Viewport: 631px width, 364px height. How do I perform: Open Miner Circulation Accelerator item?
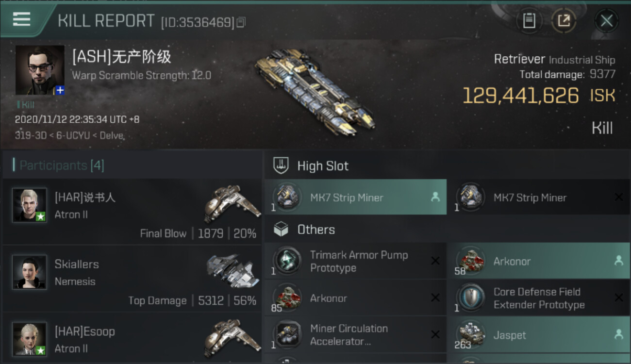click(x=355, y=335)
